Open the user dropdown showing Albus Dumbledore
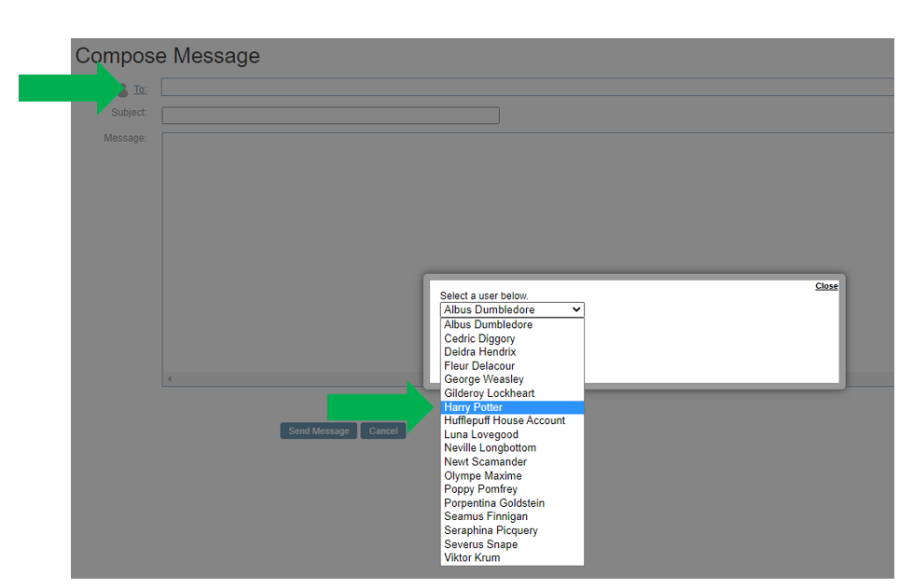 pyautogui.click(x=512, y=309)
